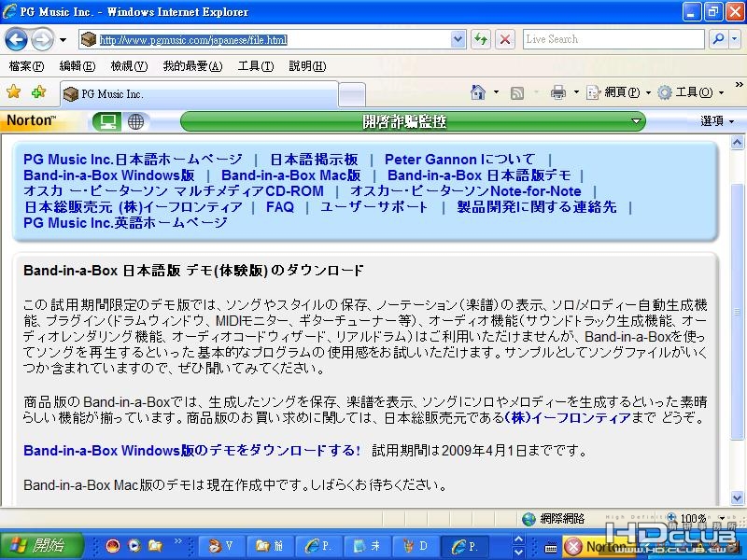Open the 工具(T) menu in menu bar
The width and height of the screenshot is (747, 560).
[x=256, y=66]
